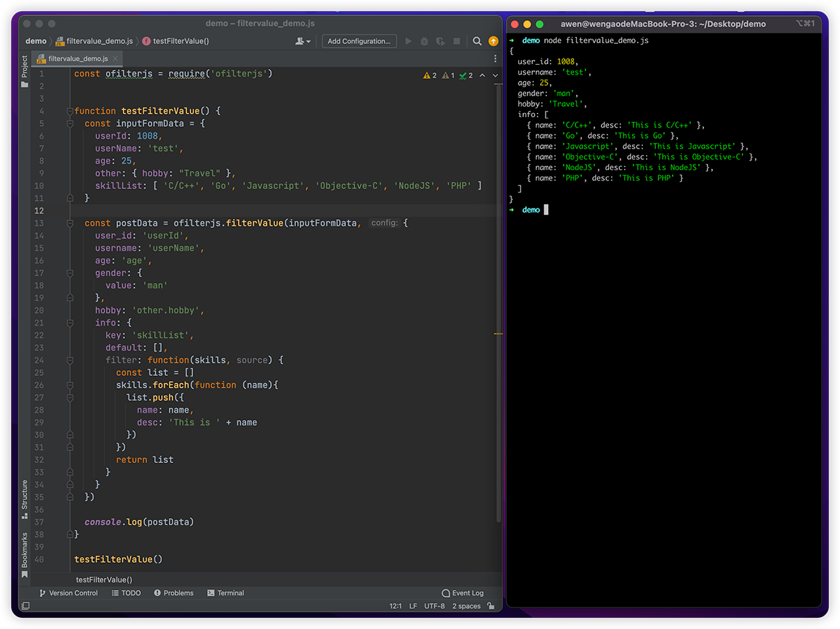The image size is (840, 629).
Task: Toggle the read-only lock icon in status bar
Action: tap(491, 606)
